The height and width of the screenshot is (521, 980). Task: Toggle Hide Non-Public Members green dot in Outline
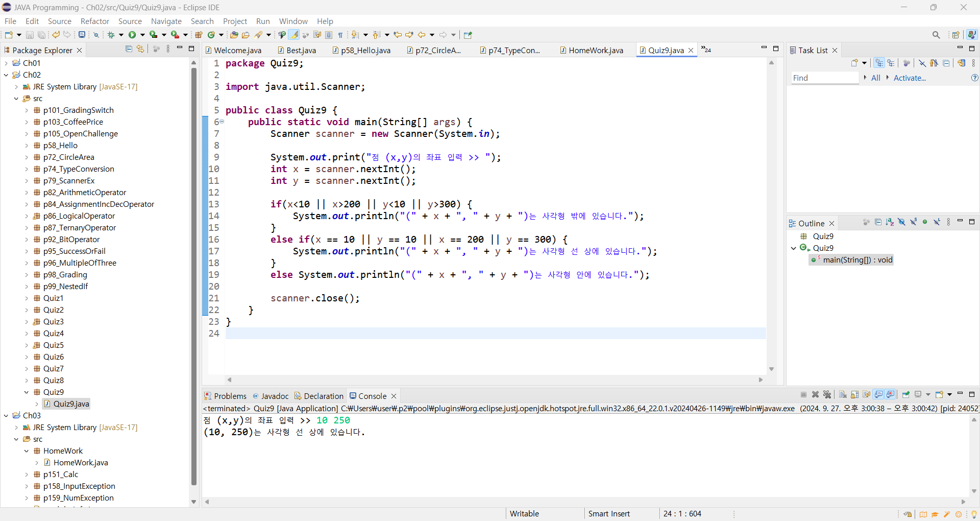coord(925,222)
